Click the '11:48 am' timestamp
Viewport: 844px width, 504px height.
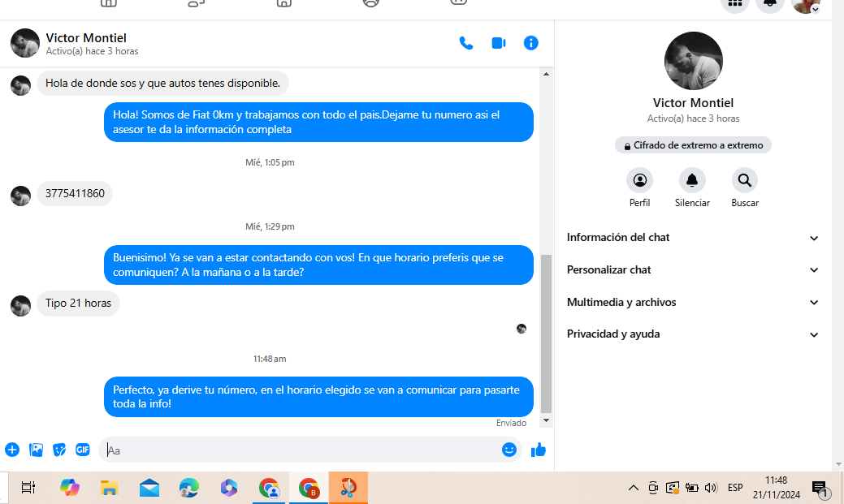[x=270, y=359]
